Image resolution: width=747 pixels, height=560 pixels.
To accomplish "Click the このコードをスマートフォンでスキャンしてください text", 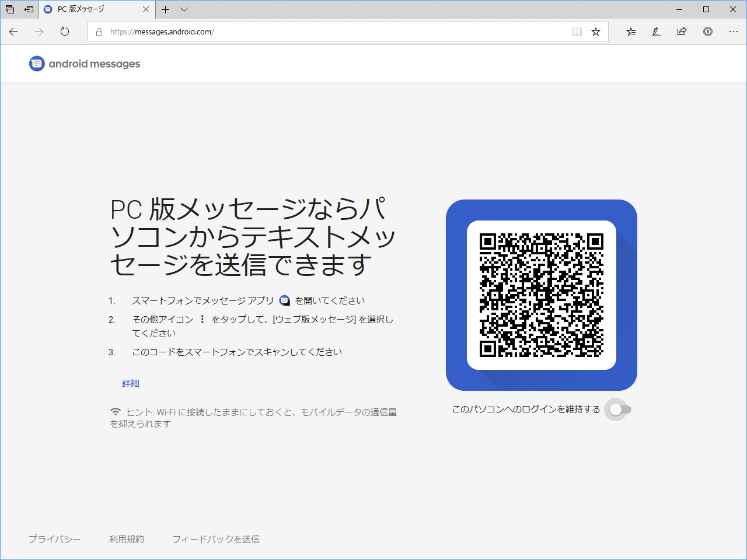I will tap(237, 352).
